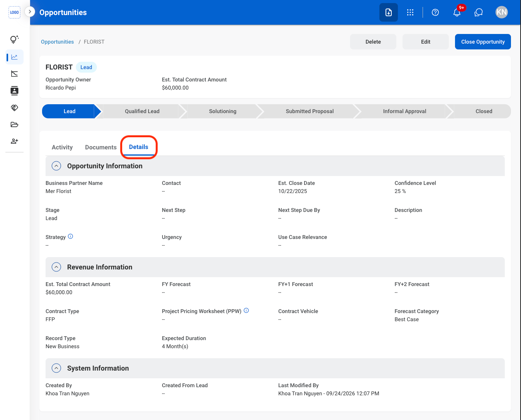Open the notifications bell
The image size is (521, 420).
click(x=457, y=12)
